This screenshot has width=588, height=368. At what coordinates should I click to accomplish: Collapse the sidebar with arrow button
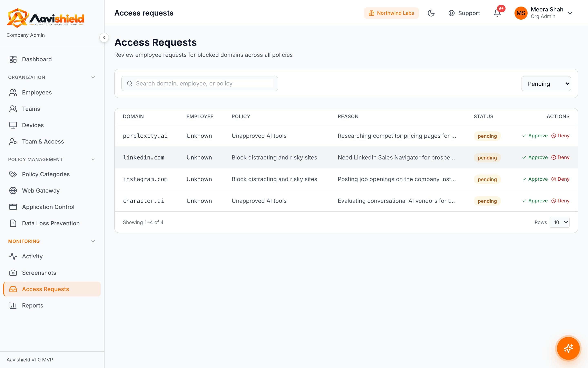(x=104, y=38)
